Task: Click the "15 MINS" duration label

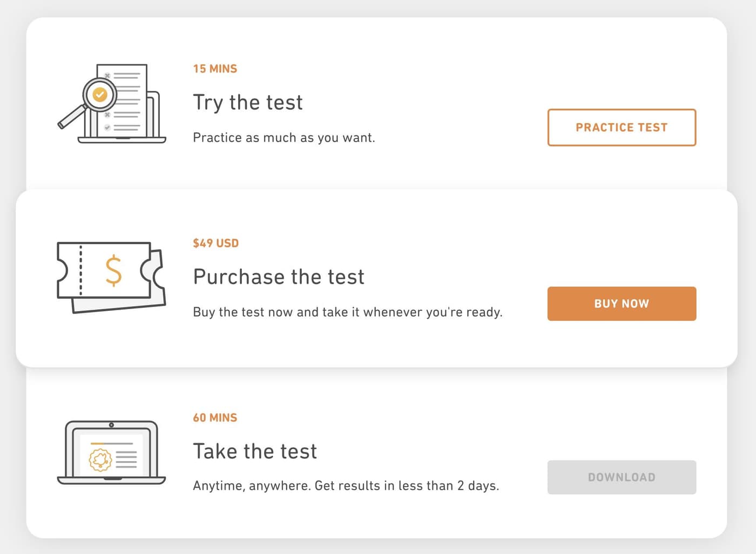Action: tap(215, 69)
